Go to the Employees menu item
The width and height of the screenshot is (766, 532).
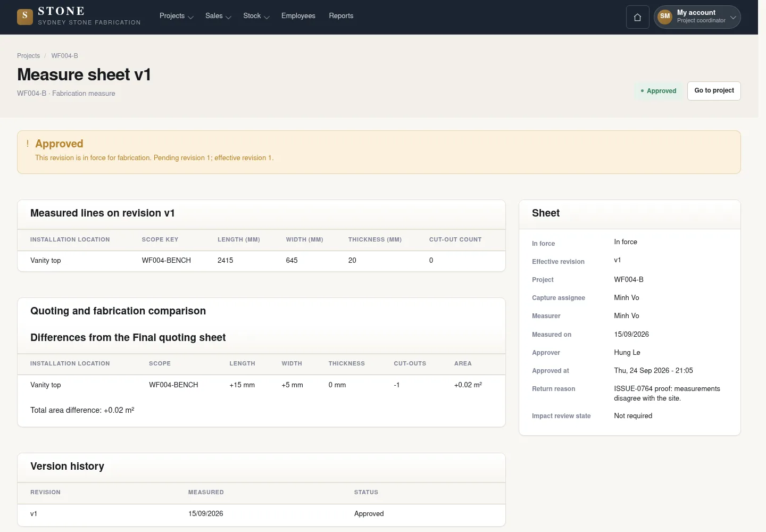pos(298,16)
